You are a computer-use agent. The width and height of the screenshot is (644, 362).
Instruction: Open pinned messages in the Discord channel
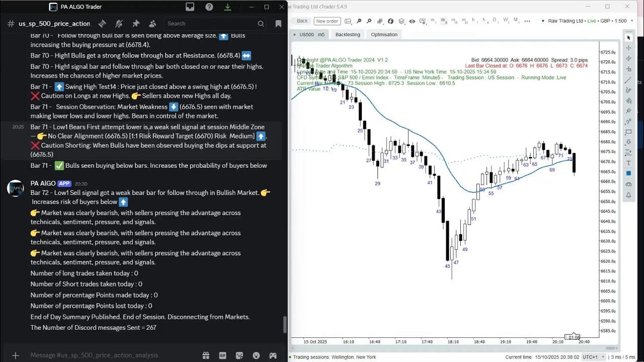[136, 24]
